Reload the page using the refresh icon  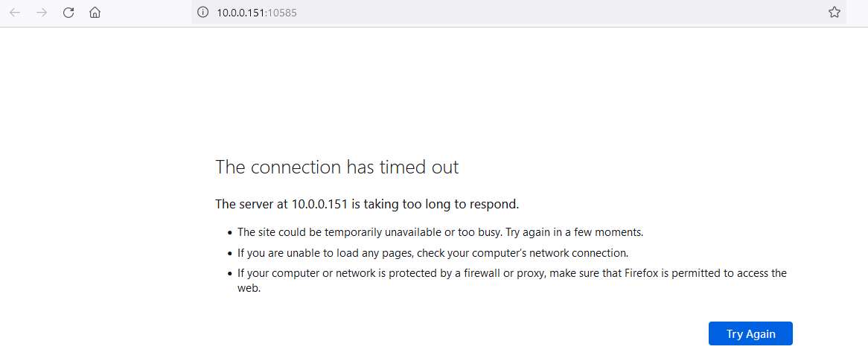coord(68,12)
